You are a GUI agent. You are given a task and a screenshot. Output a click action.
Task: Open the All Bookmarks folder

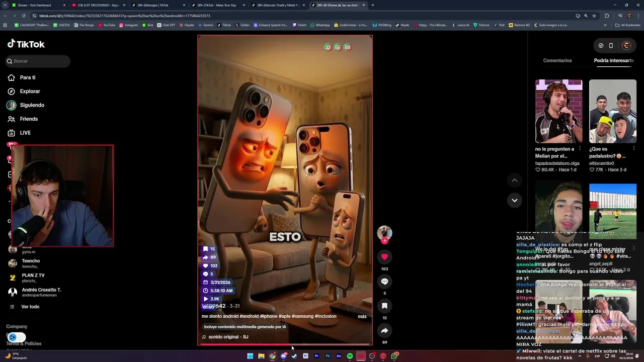point(628,25)
